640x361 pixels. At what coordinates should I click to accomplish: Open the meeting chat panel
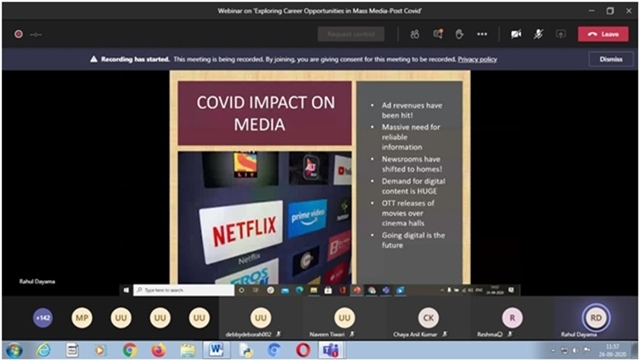pyautogui.click(x=438, y=34)
